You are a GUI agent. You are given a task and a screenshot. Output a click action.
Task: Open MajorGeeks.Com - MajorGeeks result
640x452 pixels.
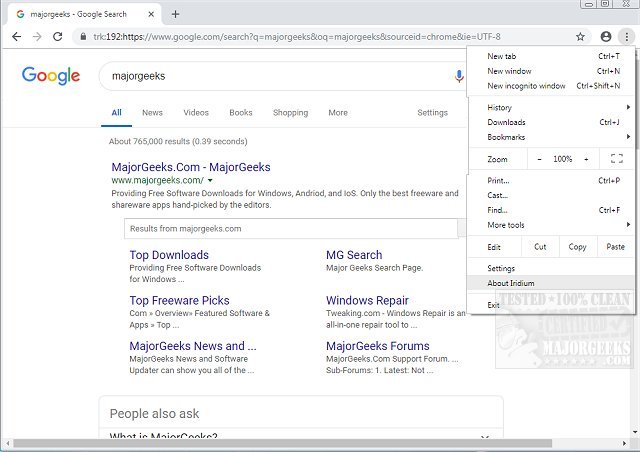coord(191,167)
